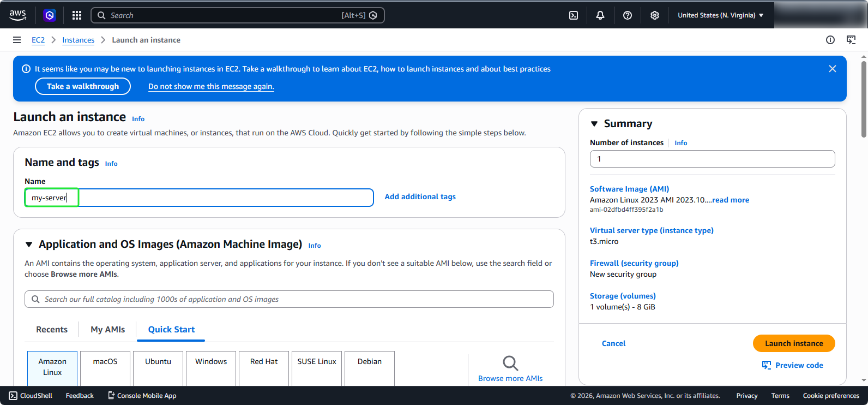The height and width of the screenshot is (405, 868).
Task: Start the Take a walkthrough button
Action: [x=83, y=86]
